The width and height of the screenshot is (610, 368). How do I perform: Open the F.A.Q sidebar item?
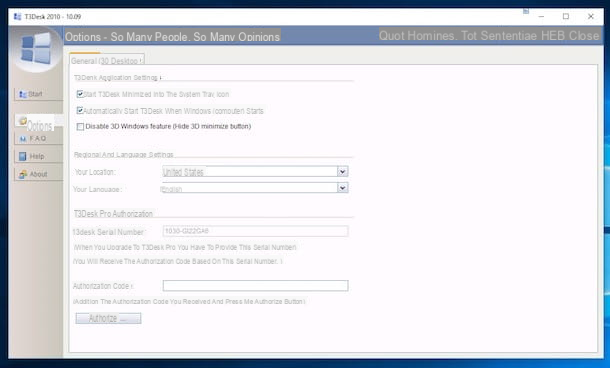click(x=38, y=138)
